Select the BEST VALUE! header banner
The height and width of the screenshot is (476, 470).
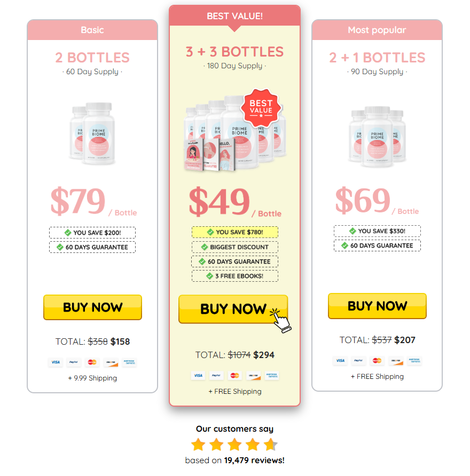234,16
